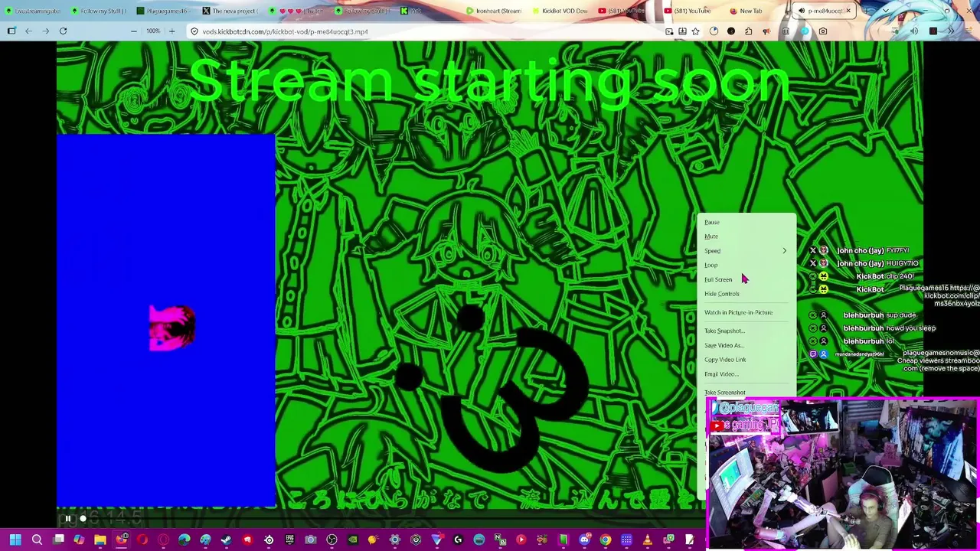The width and height of the screenshot is (980, 551).
Task: Bookmark this page with the star icon
Action: pyautogui.click(x=695, y=31)
